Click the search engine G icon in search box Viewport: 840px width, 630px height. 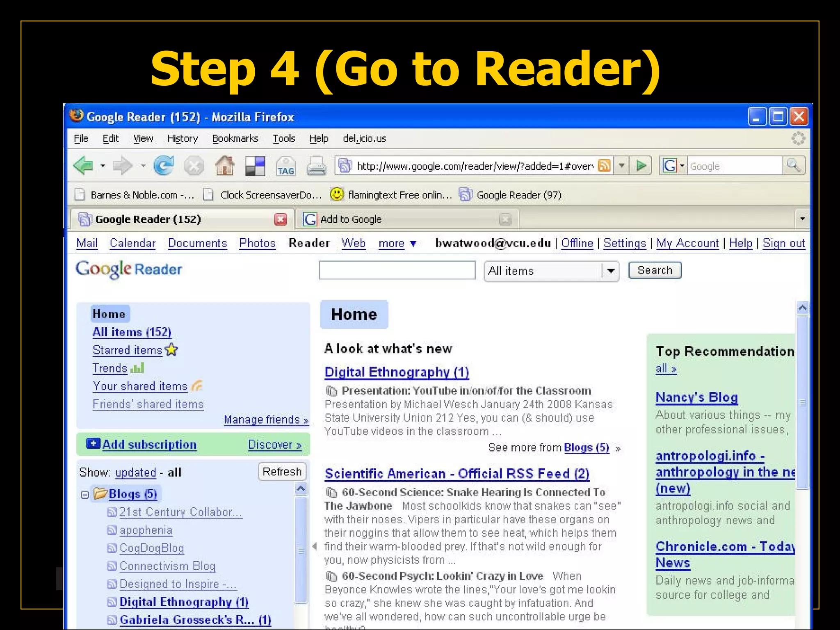click(669, 166)
